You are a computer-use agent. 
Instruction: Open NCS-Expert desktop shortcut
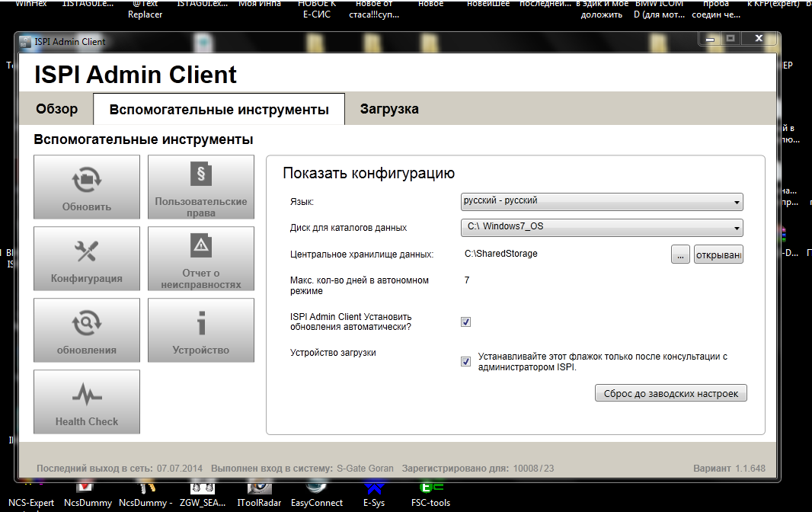[31, 495]
